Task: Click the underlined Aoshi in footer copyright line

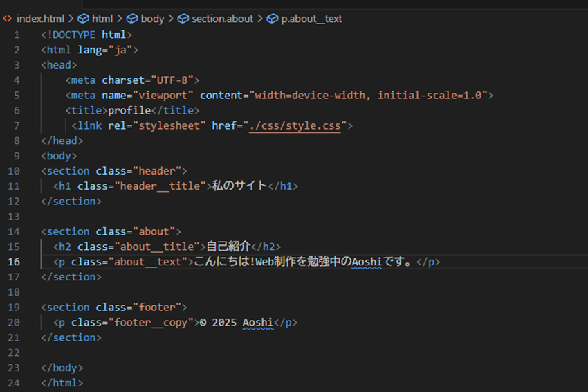Action: coord(258,322)
